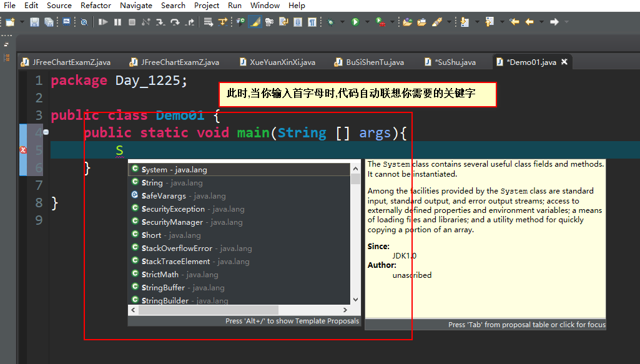
Task: Toggle Block Selection Mode icon
Action: (298, 22)
